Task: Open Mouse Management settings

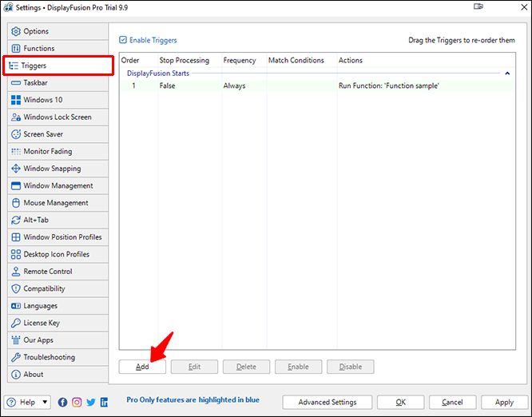Action: click(58, 203)
